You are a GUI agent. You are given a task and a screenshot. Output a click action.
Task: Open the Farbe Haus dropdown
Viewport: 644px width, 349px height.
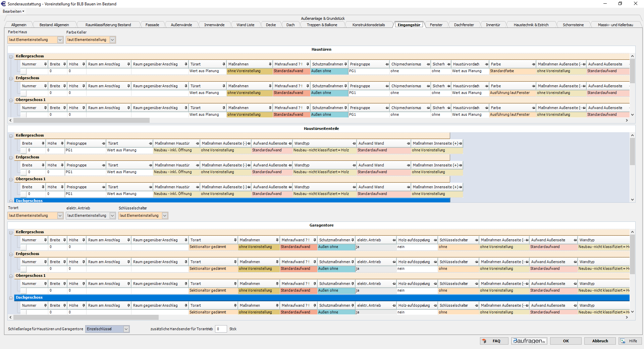point(60,40)
